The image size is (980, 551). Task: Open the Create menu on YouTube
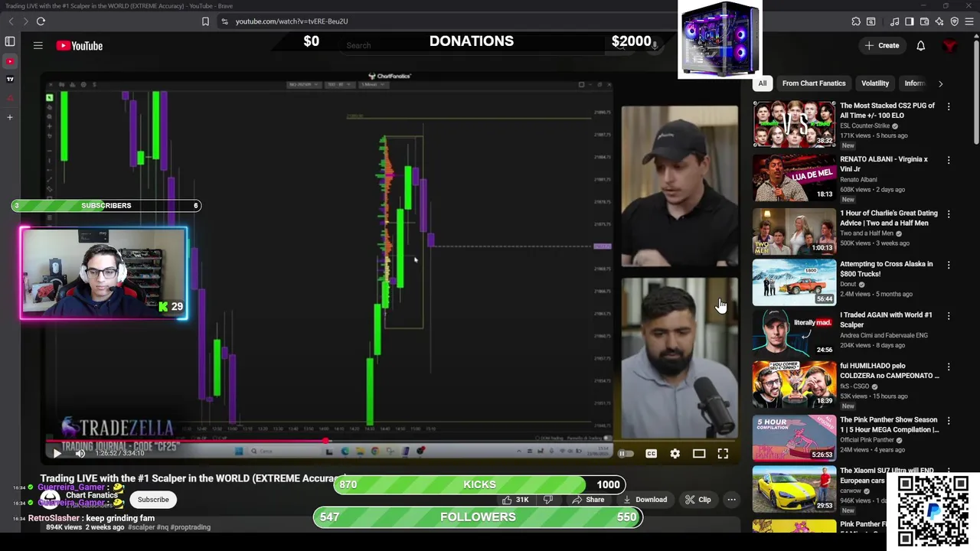tap(882, 46)
